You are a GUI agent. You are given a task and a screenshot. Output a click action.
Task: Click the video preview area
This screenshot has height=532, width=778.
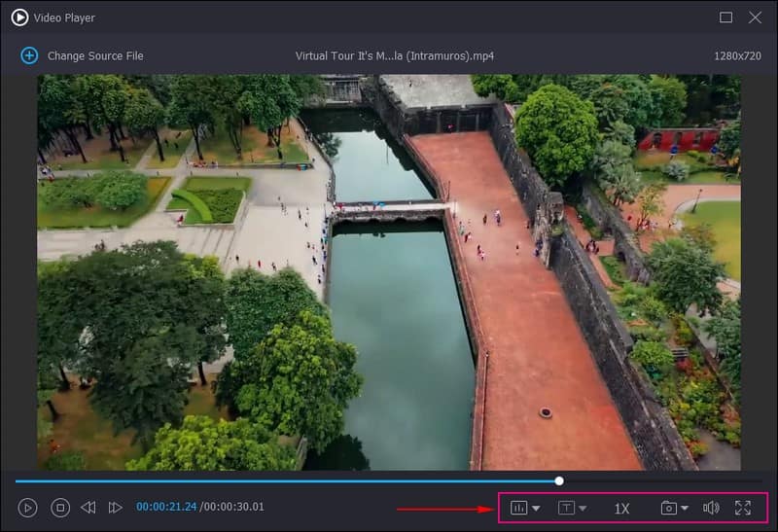389,272
